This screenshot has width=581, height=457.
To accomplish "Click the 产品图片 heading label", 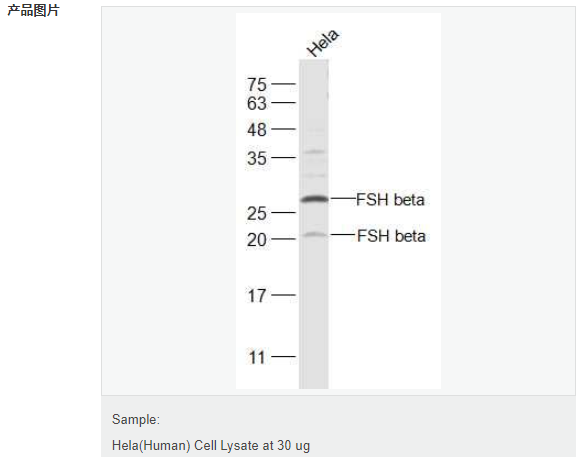I will tap(33, 10).
